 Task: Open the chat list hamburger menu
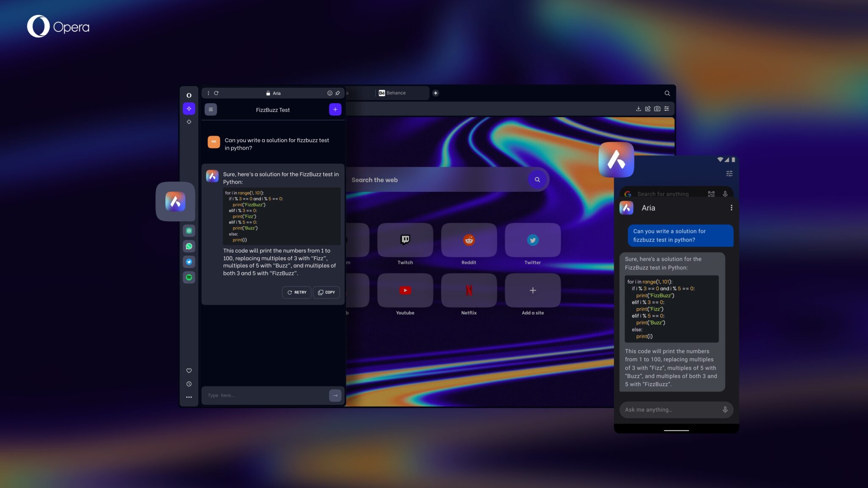tap(211, 109)
